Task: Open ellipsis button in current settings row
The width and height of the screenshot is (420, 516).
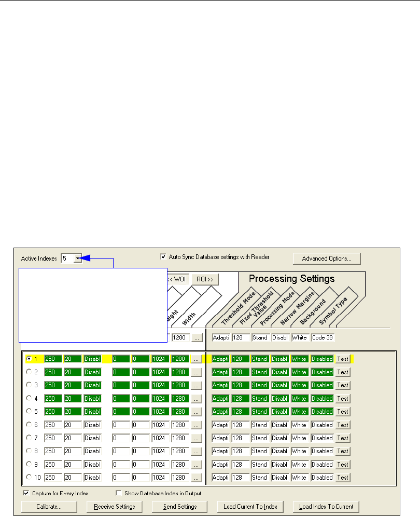Action: (x=197, y=337)
